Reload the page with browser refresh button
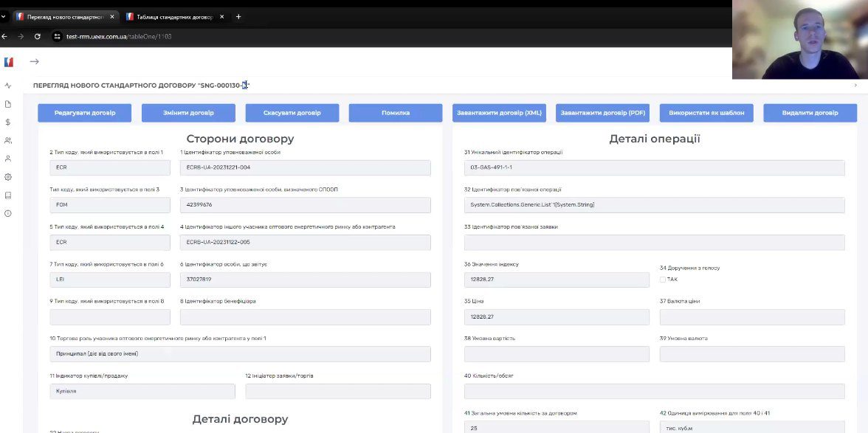Screen dimensions: 868x433 37,36
